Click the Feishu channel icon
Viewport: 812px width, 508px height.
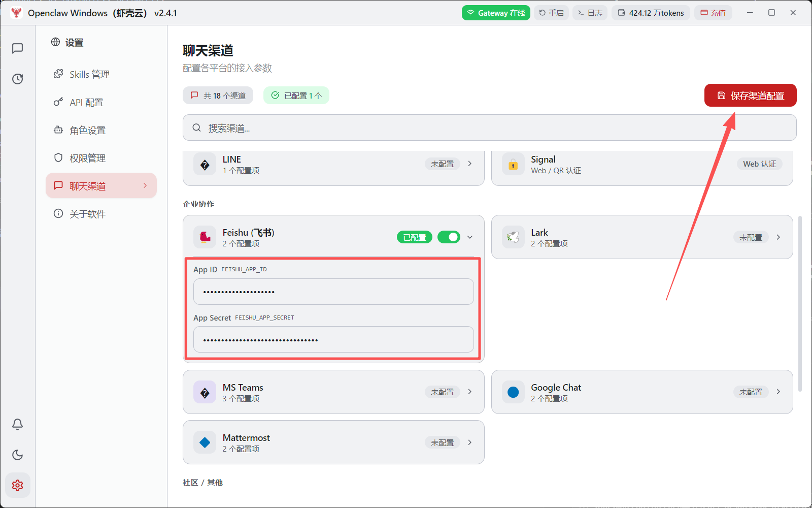coord(205,237)
